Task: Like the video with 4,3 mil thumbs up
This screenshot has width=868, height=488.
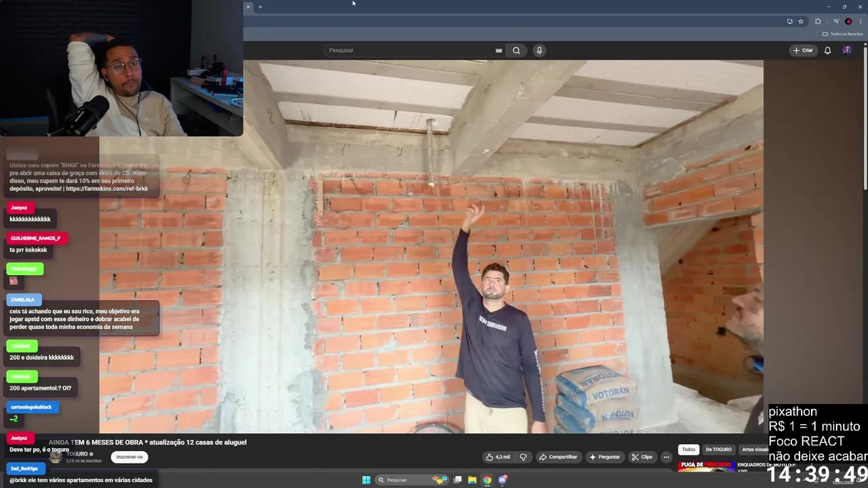Action: [x=498, y=457]
